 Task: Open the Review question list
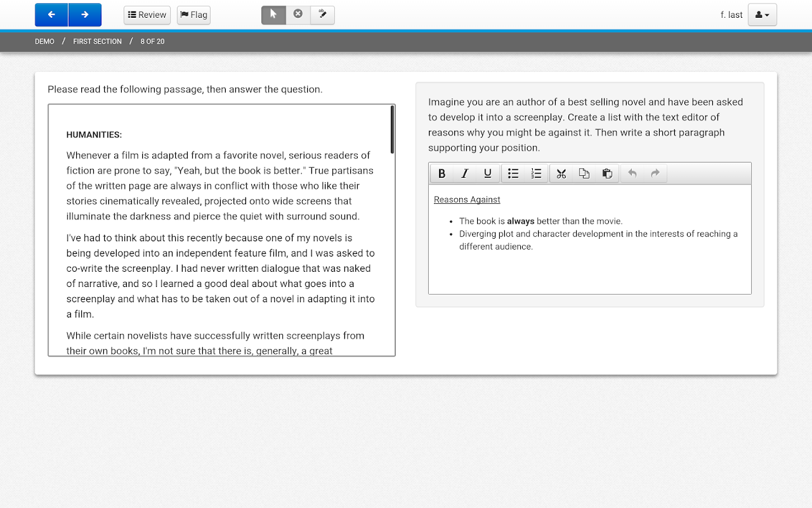147,15
